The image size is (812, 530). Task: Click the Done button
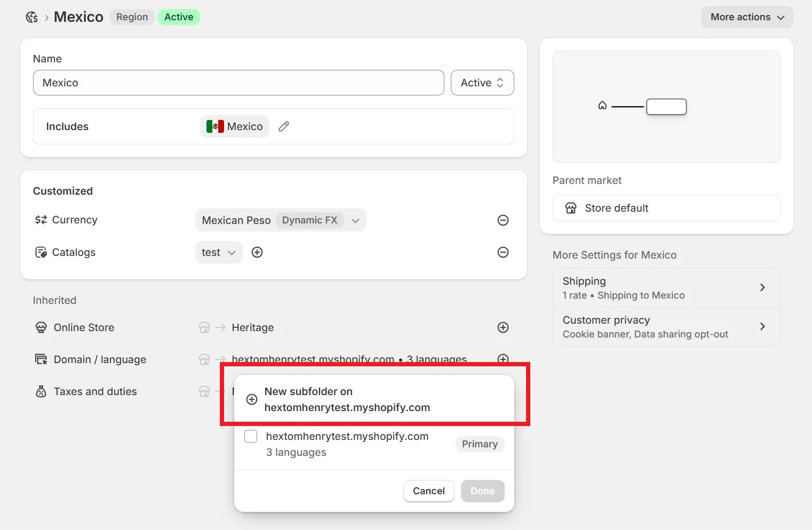click(x=483, y=491)
